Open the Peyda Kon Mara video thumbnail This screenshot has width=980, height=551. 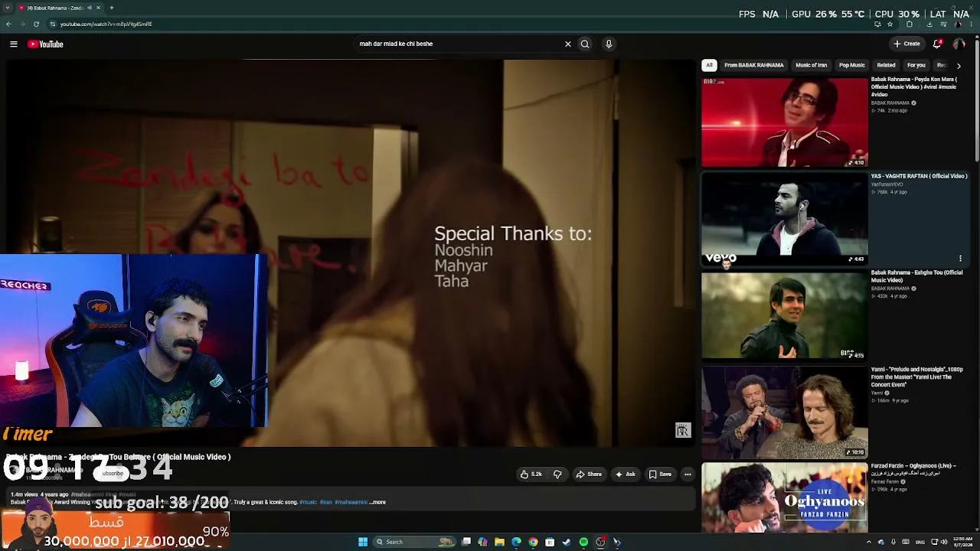pos(785,122)
